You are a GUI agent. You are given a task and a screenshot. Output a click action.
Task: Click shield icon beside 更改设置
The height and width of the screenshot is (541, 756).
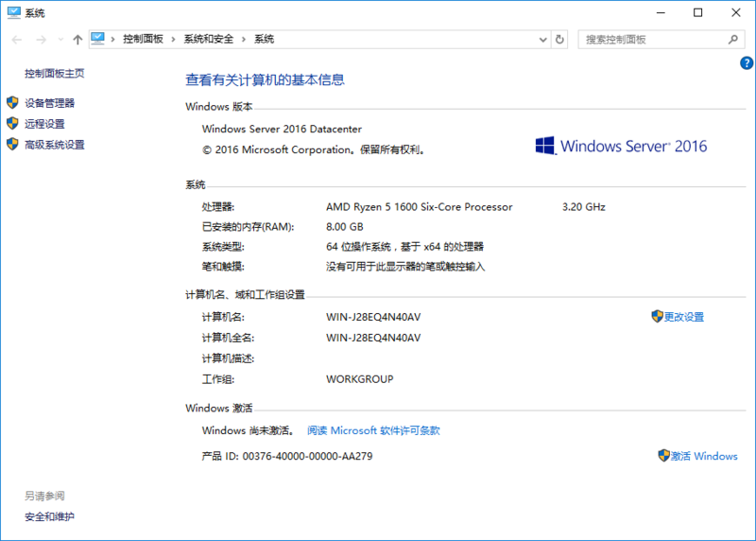657,317
